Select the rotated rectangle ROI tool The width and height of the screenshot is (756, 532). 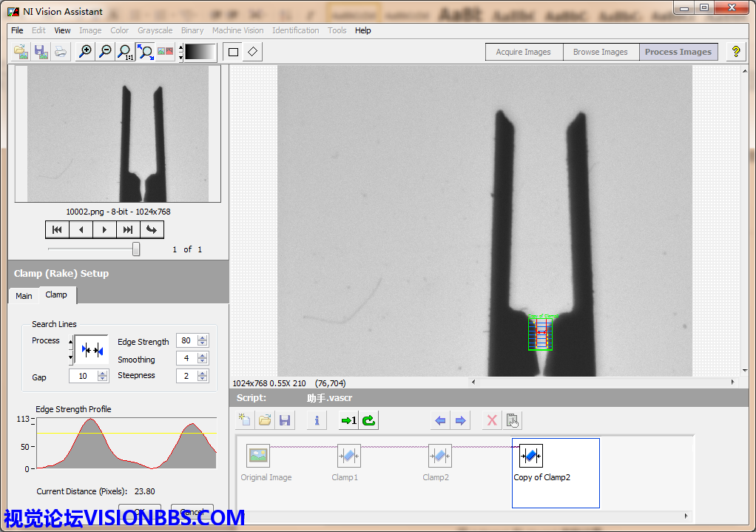pos(252,52)
